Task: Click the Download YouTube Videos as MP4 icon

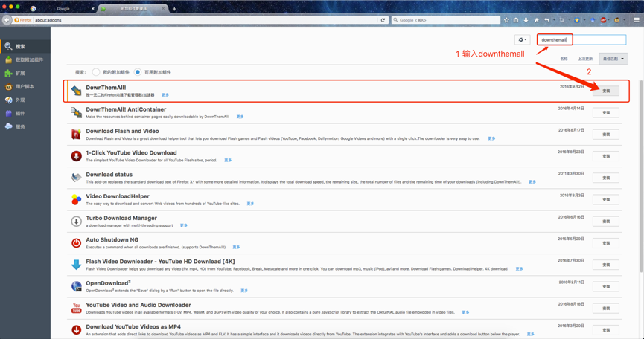Action: pos(76,329)
